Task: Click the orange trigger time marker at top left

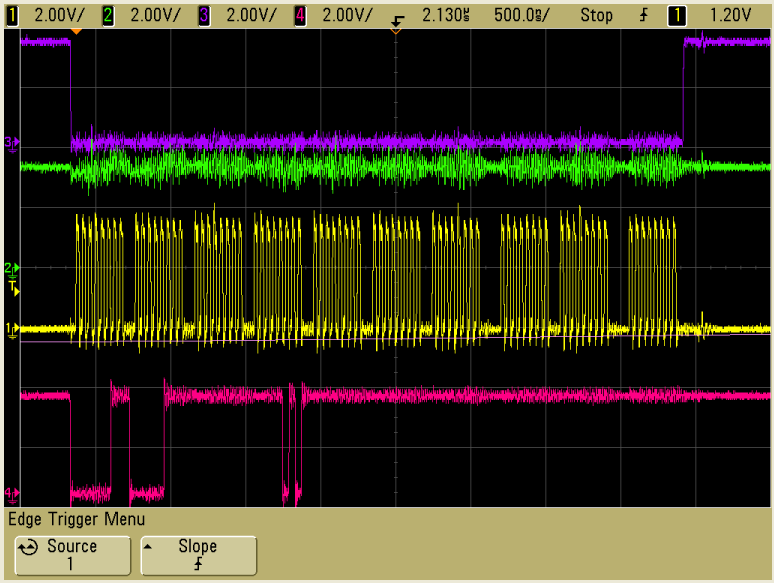Action: (76, 32)
